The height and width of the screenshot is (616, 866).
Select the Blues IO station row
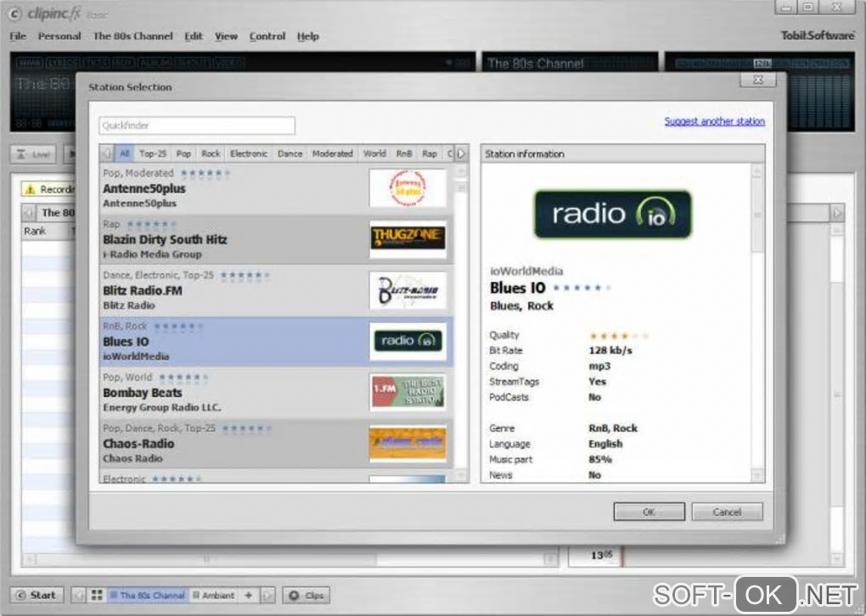276,342
